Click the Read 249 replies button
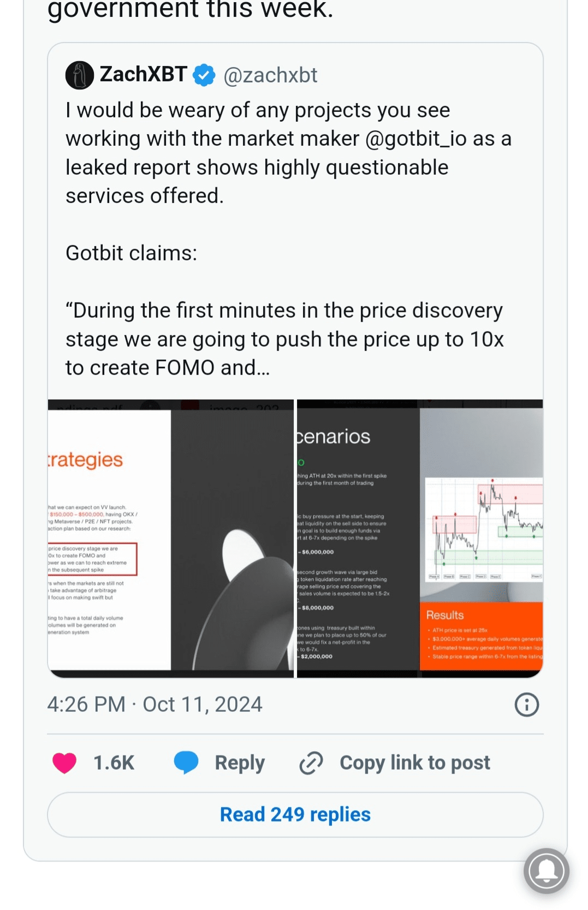This screenshot has width=588, height=910. tap(295, 814)
